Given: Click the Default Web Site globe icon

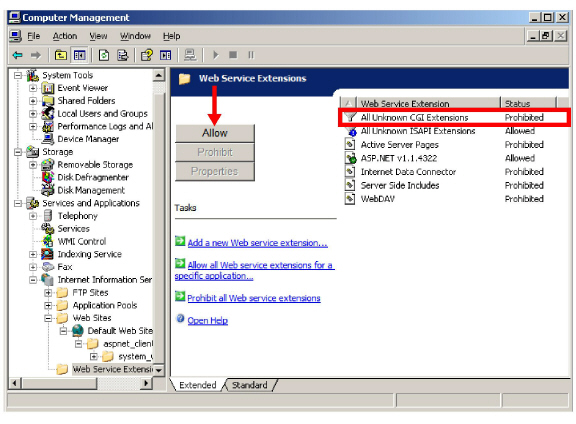Looking at the screenshot, I should pyautogui.click(x=78, y=331).
